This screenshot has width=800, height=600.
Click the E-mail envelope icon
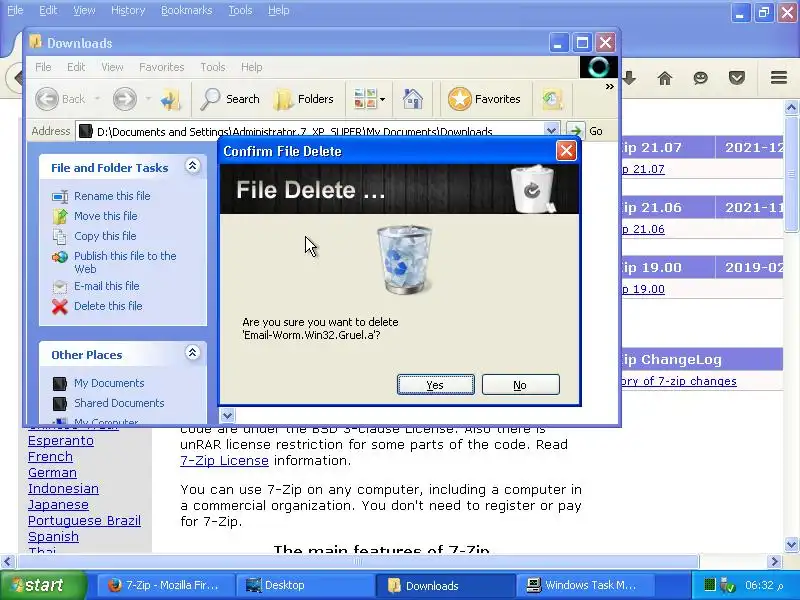point(60,287)
